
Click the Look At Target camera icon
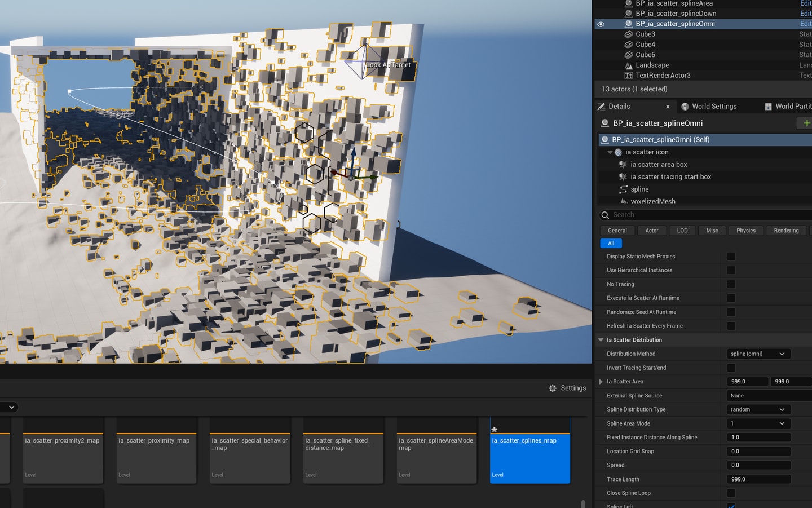click(x=363, y=61)
